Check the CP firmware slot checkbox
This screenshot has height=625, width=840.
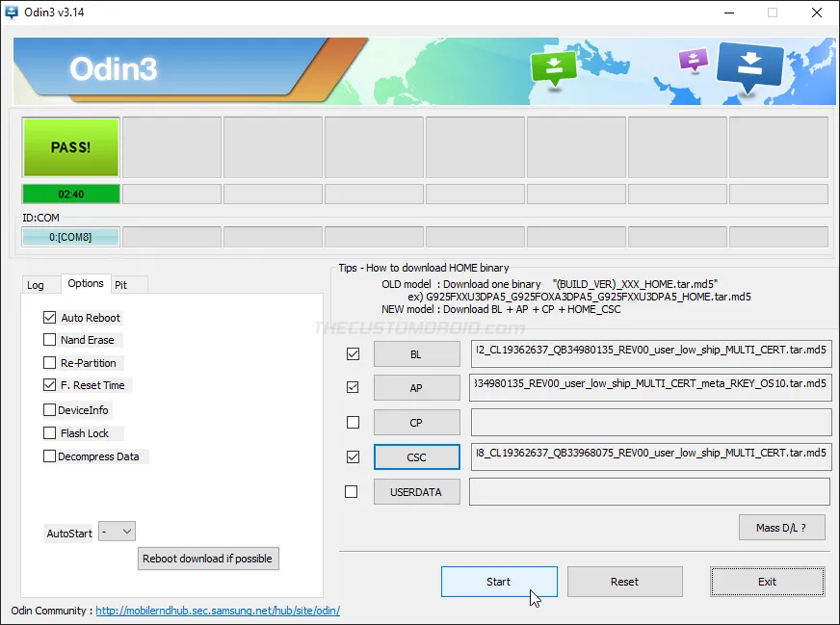(x=353, y=422)
